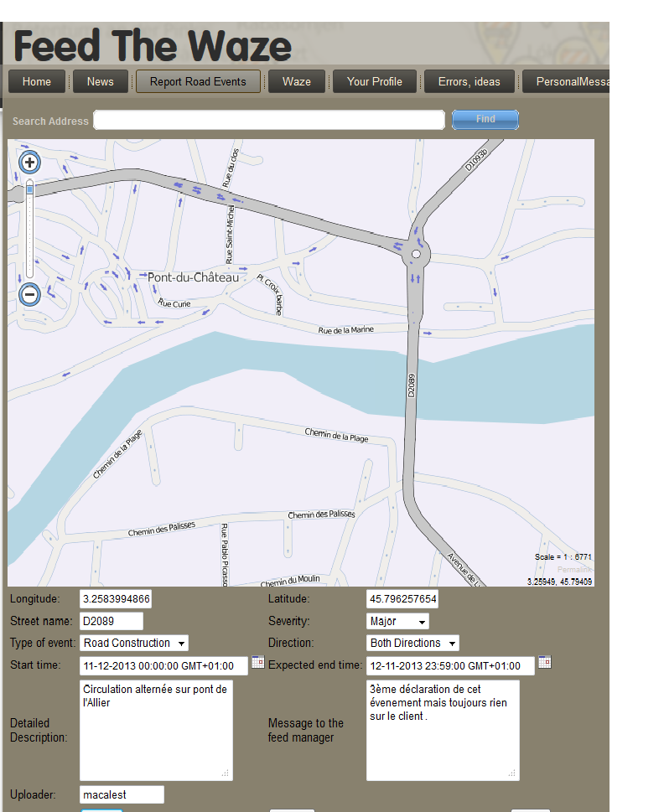Click the Street name field containing D2089
The width and height of the screenshot is (664, 812).
112,621
